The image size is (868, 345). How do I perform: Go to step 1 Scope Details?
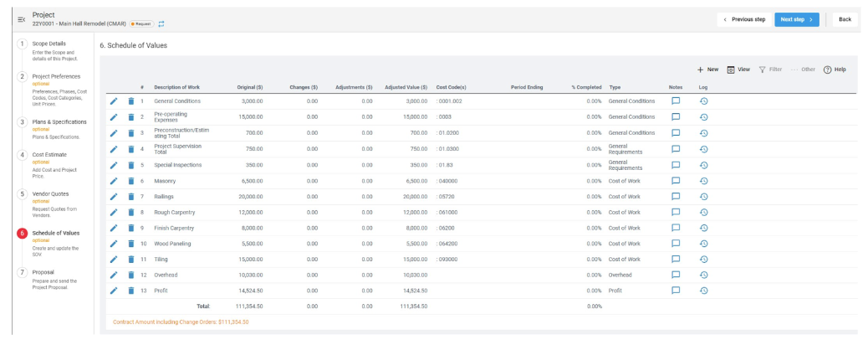coord(49,44)
